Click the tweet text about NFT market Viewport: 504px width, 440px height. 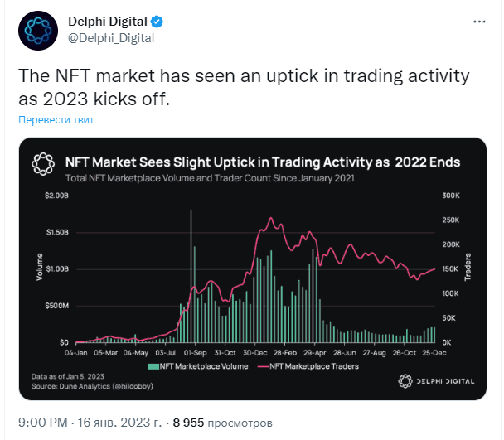click(x=244, y=88)
